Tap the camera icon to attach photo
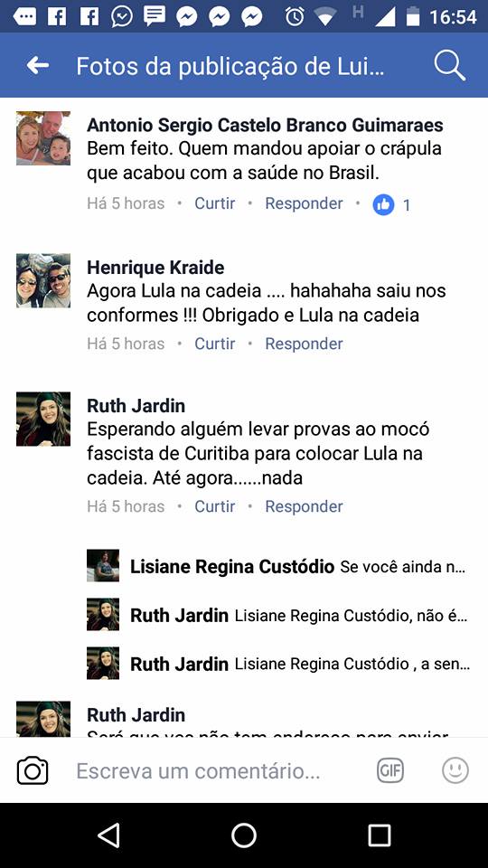The width and height of the screenshot is (488, 868). [x=33, y=770]
